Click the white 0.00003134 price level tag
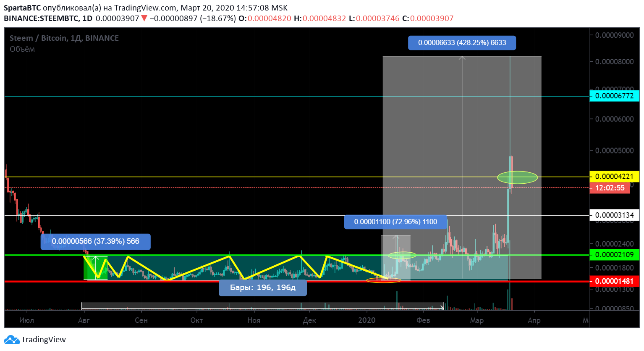The height and width of the screenshot is (351, 644). click(615, 215)
